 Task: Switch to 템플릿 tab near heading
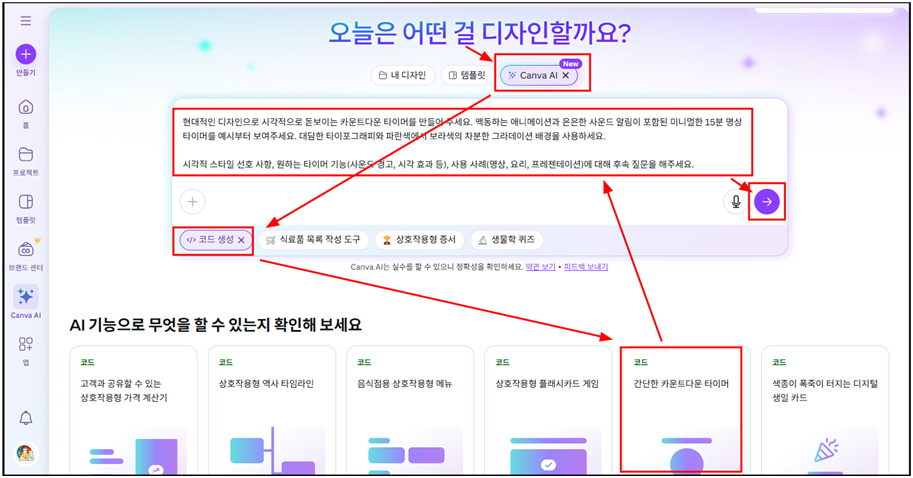coord(468,75)
